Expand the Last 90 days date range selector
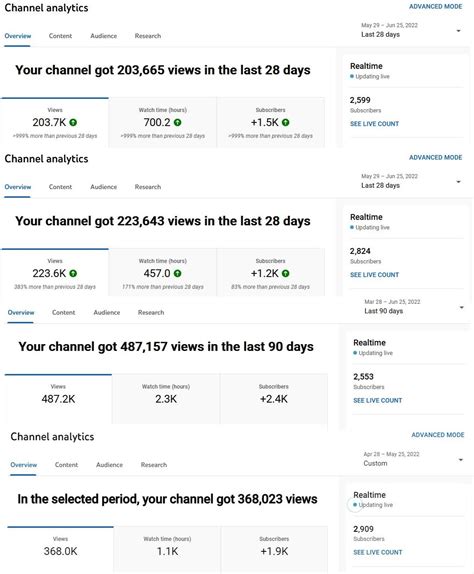This screenshot has height=574, width=474. coord(414,307)
